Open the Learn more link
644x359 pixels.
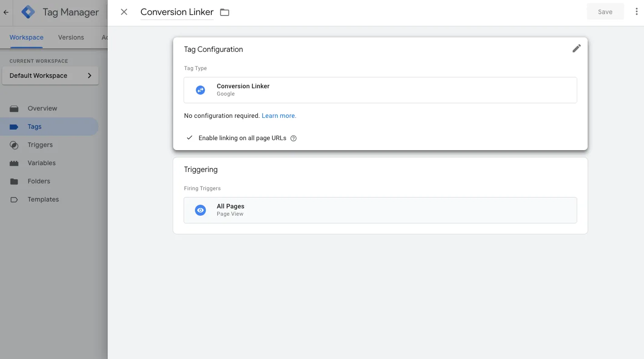[x=279, y=116]
